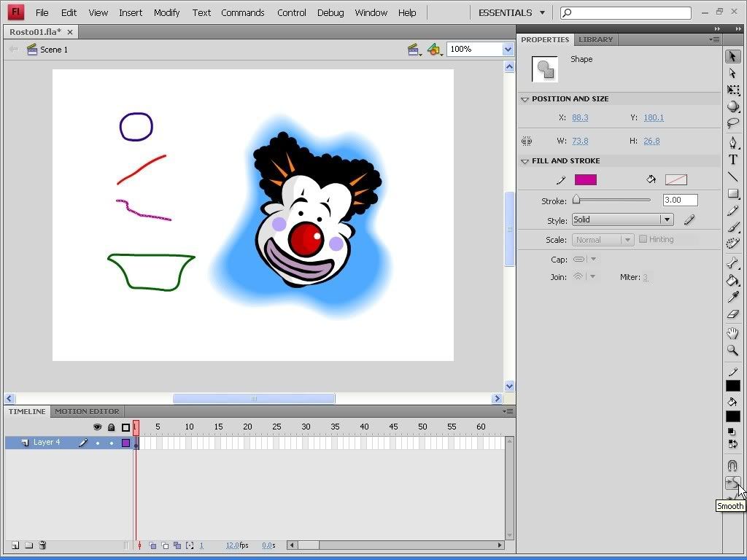Activate the Eraser tool
This screenshot has height=560, width=747.
click(733, 314)
